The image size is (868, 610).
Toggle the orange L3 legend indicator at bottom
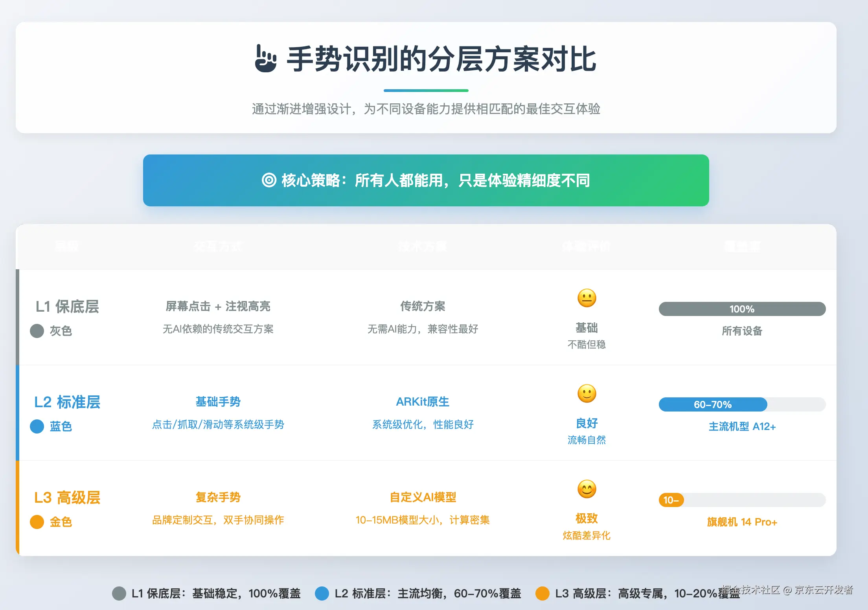click(x=544, y=594)
